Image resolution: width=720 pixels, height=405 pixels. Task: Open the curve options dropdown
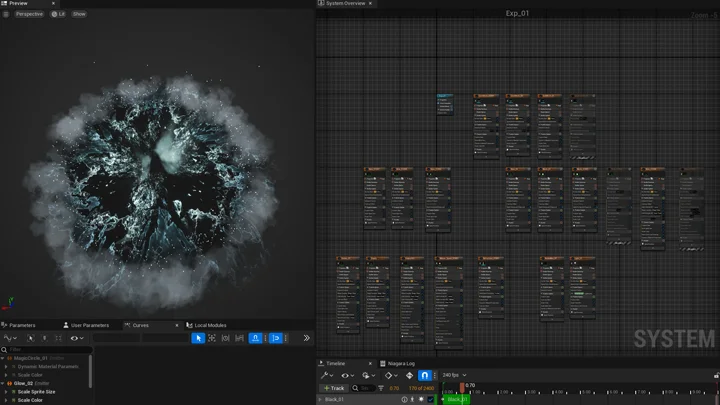(10, 338)
